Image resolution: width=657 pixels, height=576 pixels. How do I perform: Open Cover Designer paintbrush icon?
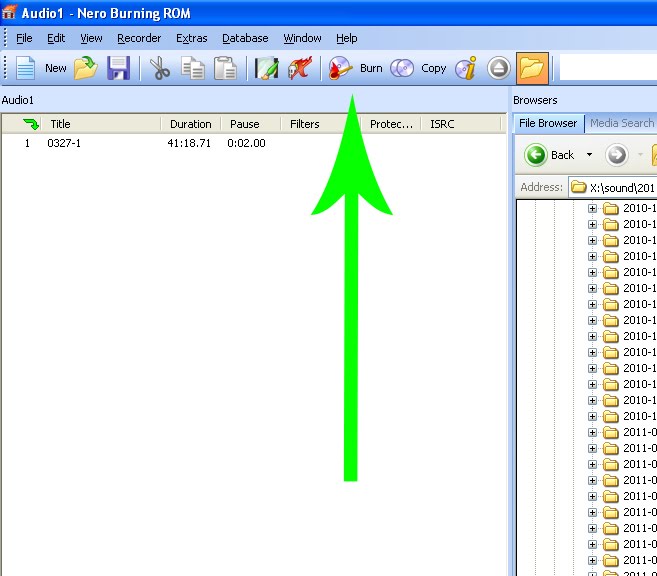(x=266, y=68)
